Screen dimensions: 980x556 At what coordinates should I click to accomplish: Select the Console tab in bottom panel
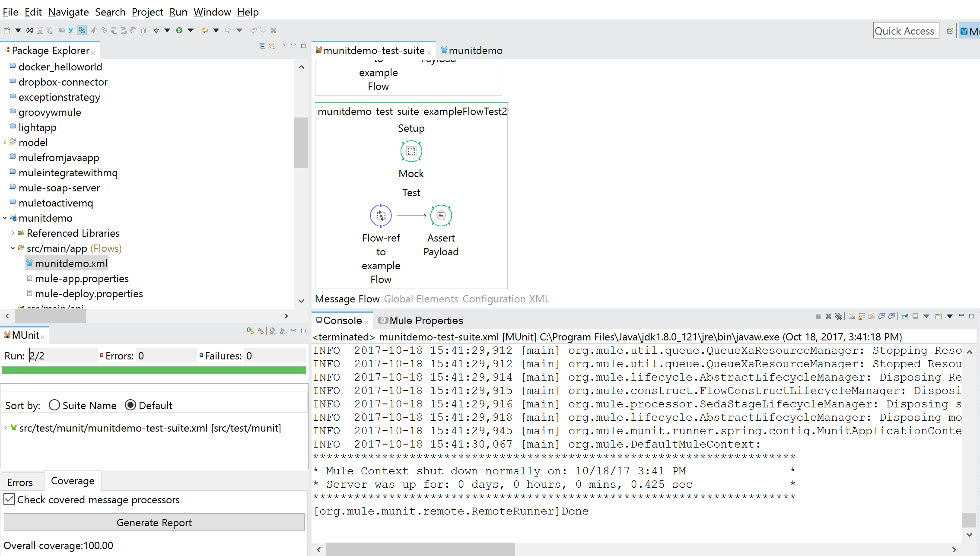click(340, 320)
